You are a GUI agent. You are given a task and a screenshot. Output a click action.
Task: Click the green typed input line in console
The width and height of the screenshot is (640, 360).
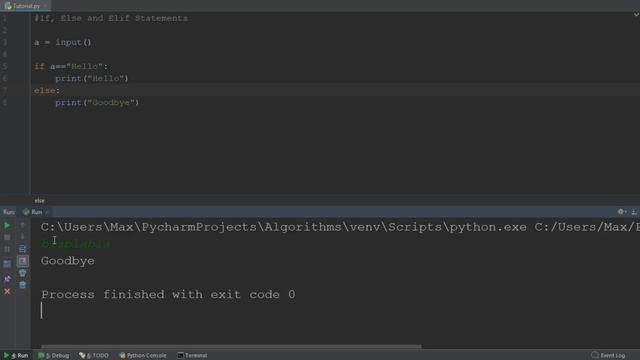pyautogui.click(x=76, y=244)
